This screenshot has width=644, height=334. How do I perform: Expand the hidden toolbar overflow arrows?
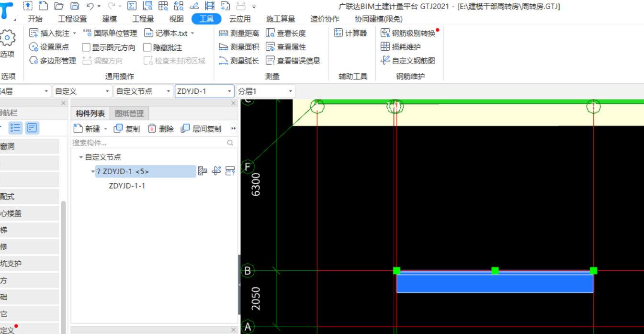[x=234, y=129]
